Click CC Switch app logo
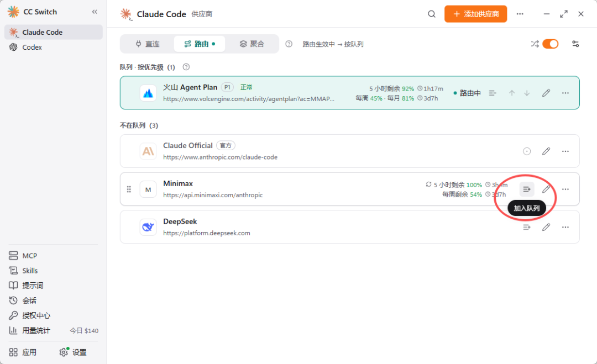This screenshot has height=364, width=597. [x=13, y=12]
